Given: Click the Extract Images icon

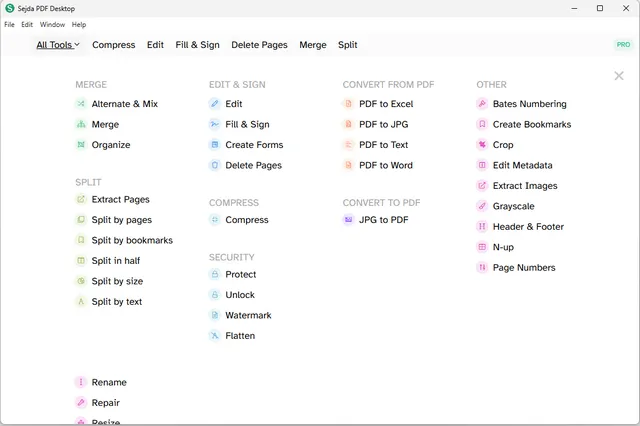Looking at the screenshot, I should tap(482, 186).
